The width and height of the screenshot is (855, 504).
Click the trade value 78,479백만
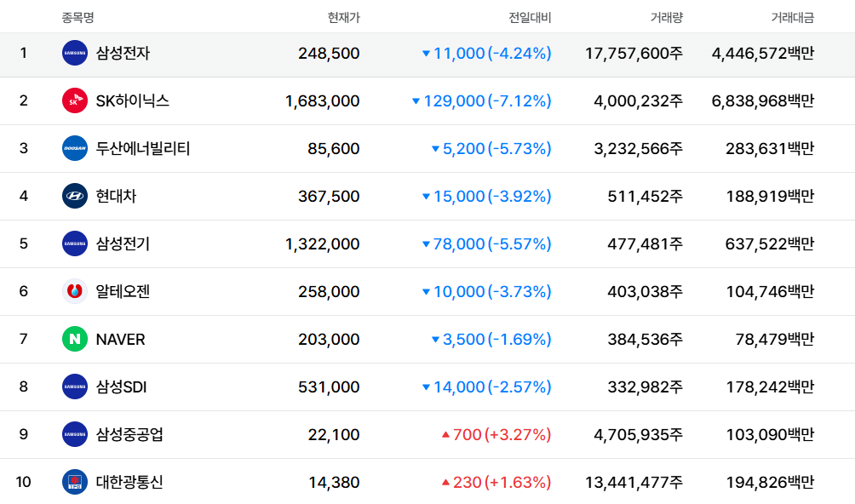point(775,340)
